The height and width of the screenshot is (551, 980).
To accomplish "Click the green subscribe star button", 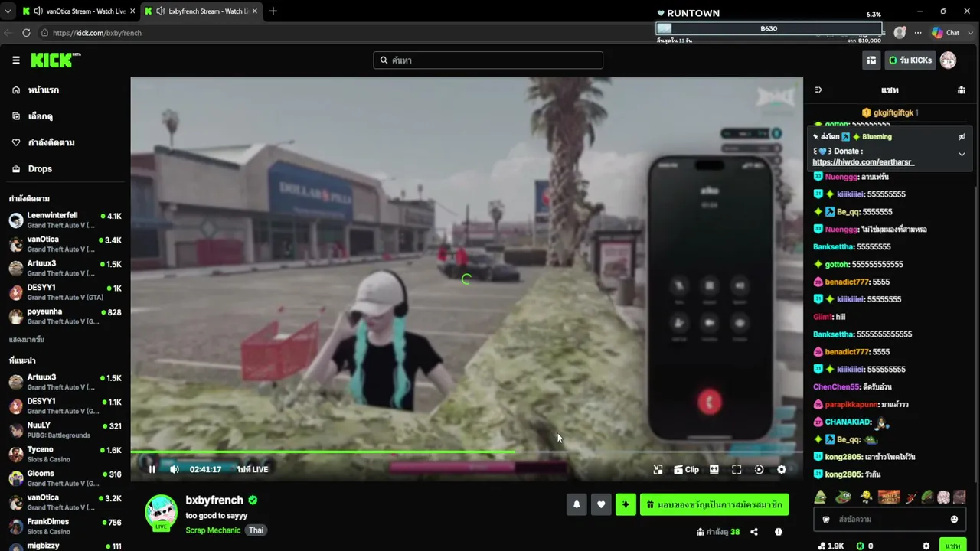I will [626, 504].
